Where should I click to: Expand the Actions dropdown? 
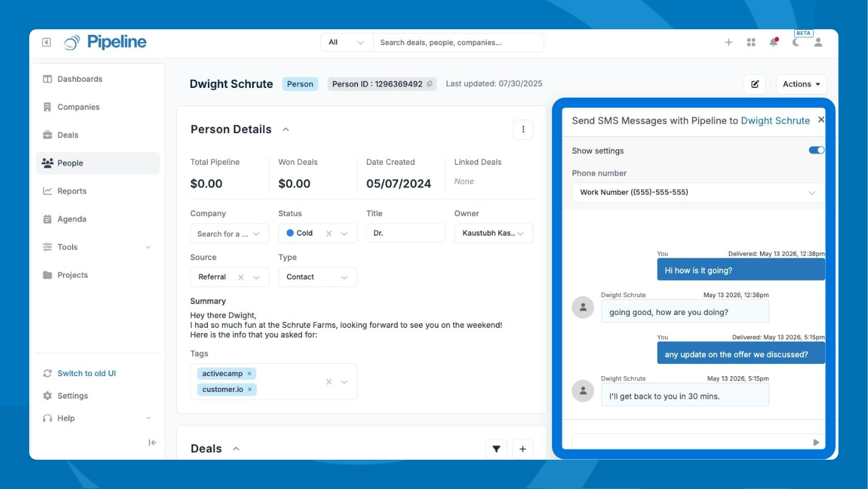tap(801, 84)
